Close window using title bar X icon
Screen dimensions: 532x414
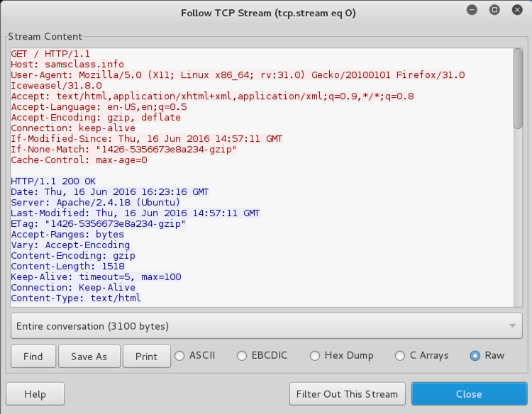517,10
